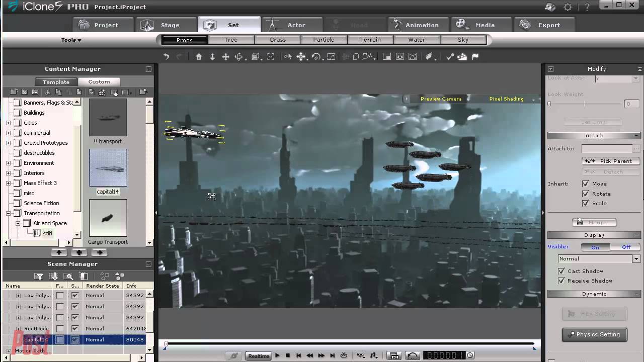Uncheck the Receive Shadow checkbox
The width and height of the screenshot is (644, 362).
[x=561, y=281]
